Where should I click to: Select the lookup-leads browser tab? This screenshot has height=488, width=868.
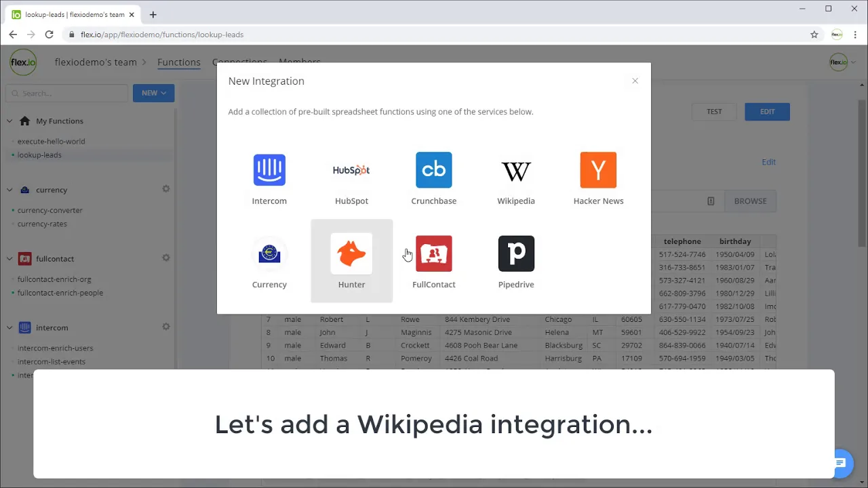click(x=73, y=14)
